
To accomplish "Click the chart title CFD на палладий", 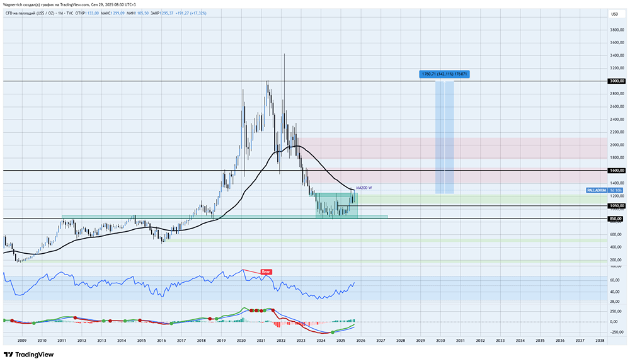I will pos(22,13).
